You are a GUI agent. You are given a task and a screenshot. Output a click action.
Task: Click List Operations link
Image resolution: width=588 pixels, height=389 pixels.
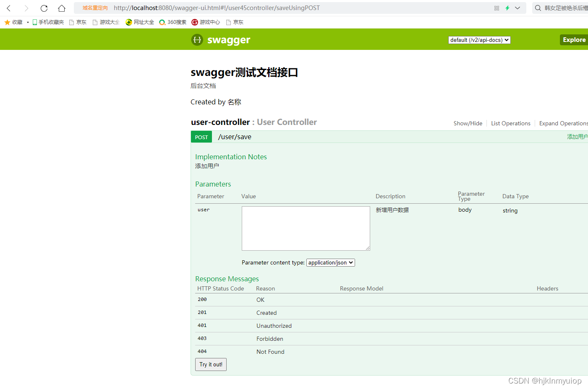coord(511,123)
